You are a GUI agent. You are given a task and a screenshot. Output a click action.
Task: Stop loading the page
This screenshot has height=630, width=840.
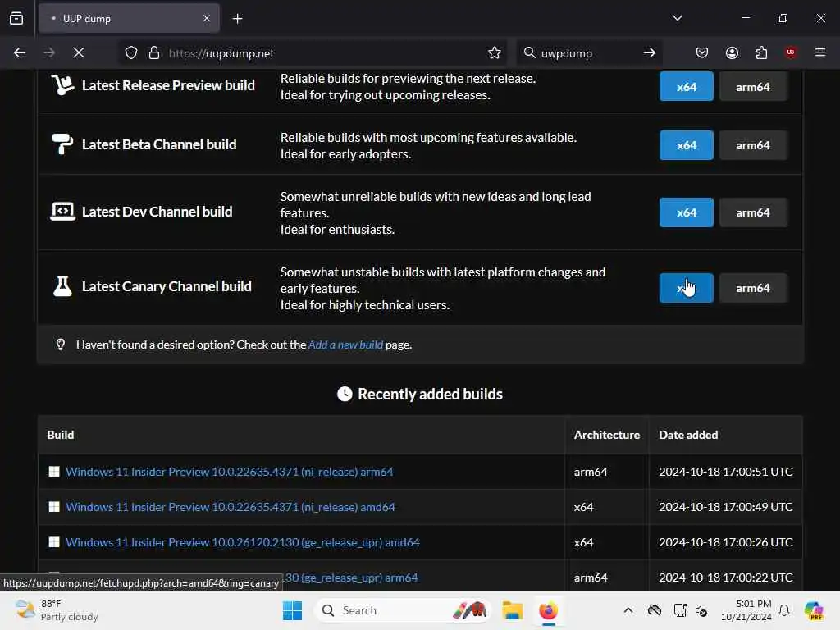79,53
